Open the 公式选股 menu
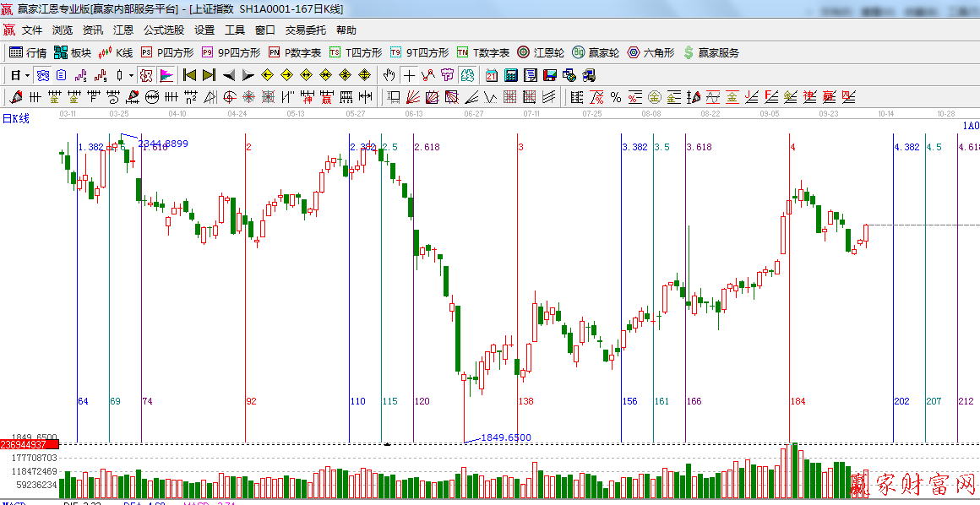Screen dimensions: 980x505 [x=164, y=30]
